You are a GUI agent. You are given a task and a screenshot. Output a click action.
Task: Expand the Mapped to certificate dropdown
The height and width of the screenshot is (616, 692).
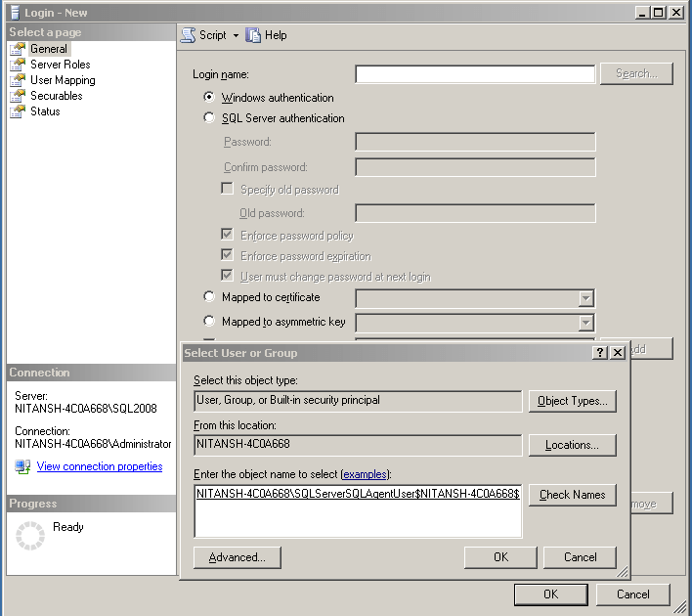tap(586, 299)
